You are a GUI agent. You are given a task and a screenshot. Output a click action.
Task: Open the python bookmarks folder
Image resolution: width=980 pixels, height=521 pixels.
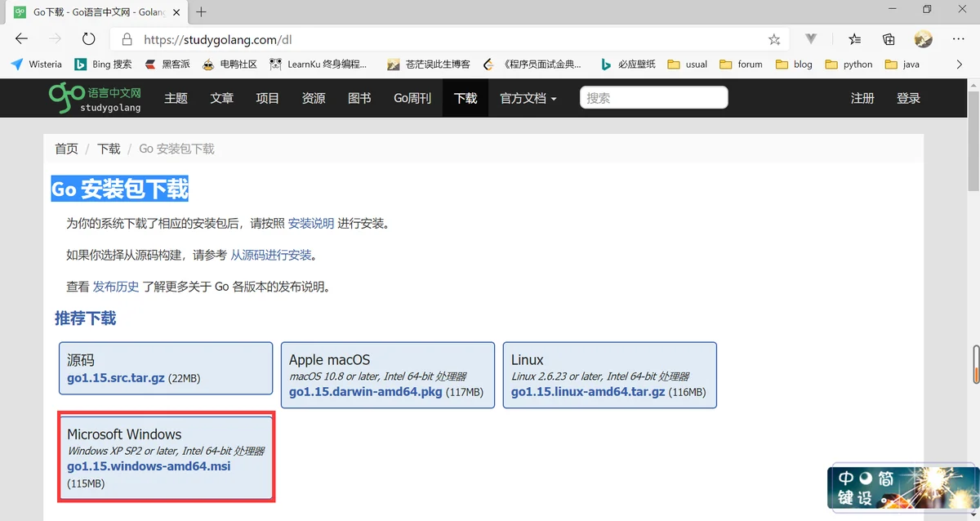pos(849,64)
